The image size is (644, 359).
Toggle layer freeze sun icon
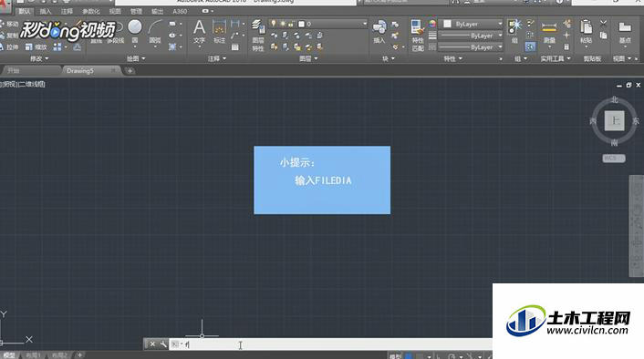pyautogui.click(x=283, y=24)
